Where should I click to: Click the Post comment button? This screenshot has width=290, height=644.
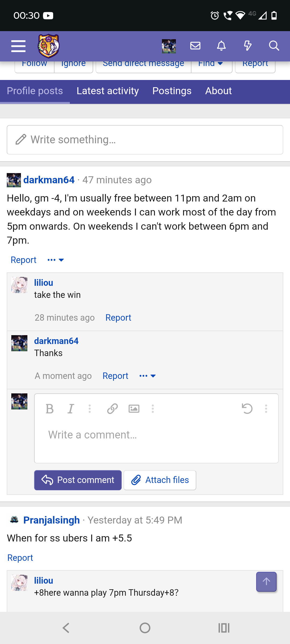click(78, 480)
